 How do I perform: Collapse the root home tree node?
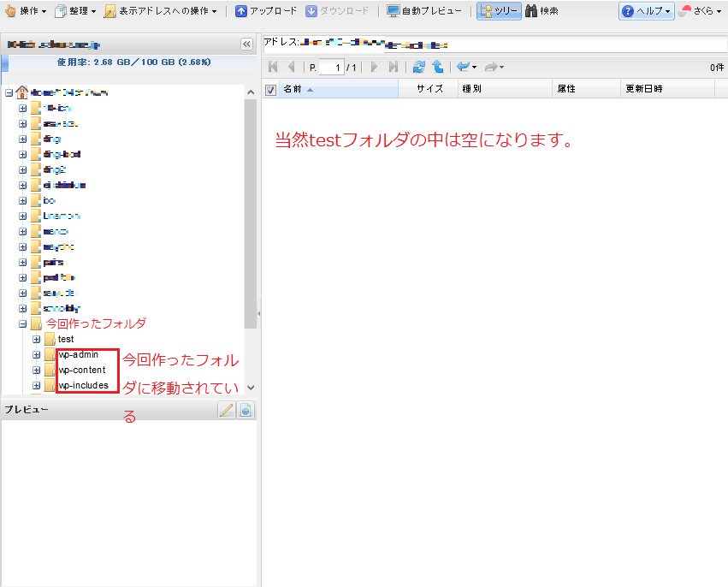9,92
